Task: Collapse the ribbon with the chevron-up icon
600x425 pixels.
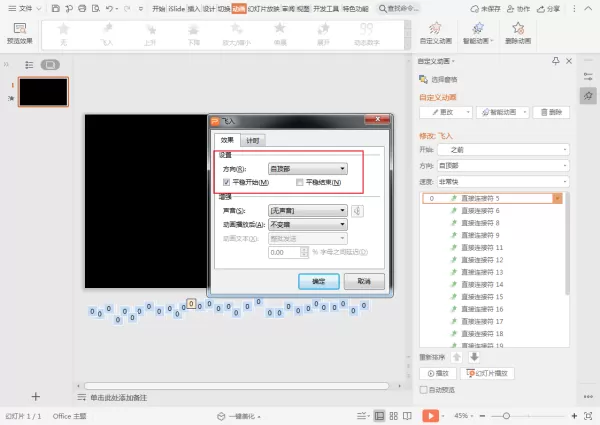Action: tap(588, 8)
